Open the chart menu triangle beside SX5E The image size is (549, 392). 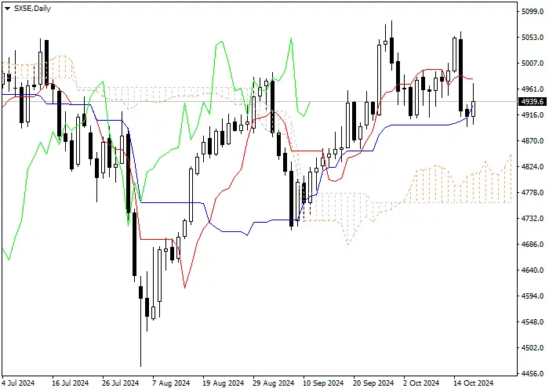(7, 9)
